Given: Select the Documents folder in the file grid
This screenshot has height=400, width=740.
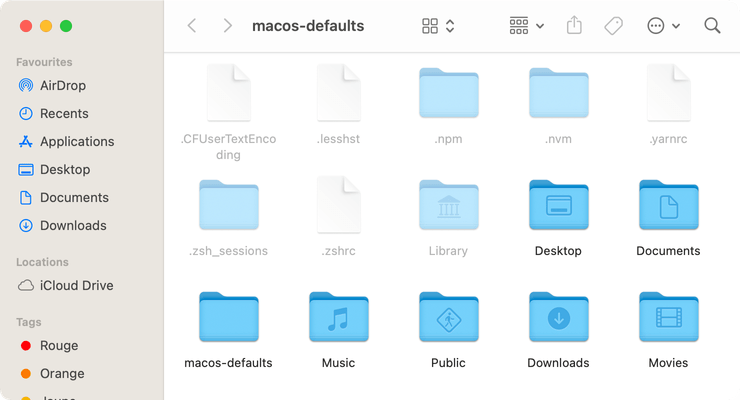Looking at the screenshot, I should [x=669, y=205].
